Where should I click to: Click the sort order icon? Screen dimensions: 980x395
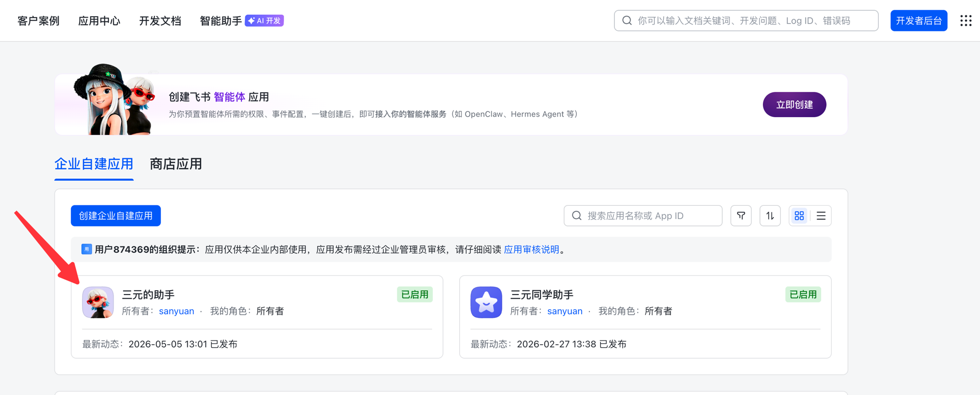770,216
